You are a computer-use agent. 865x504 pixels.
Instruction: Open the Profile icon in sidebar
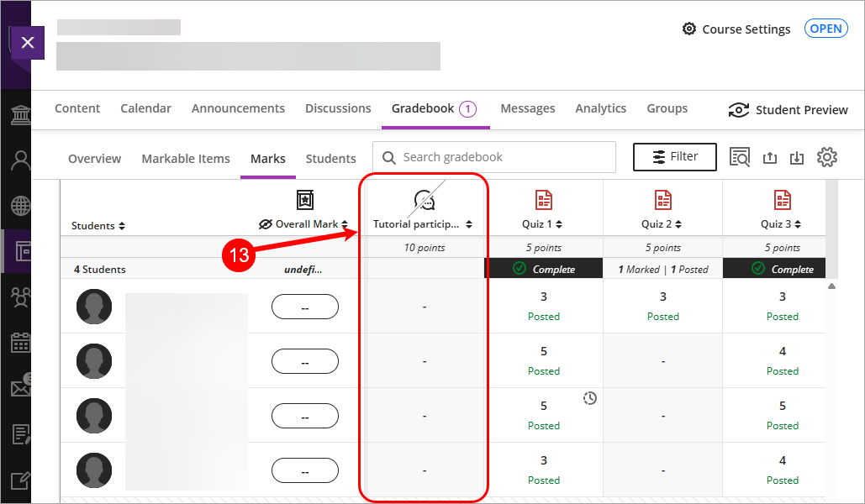(x=20, y=160)
